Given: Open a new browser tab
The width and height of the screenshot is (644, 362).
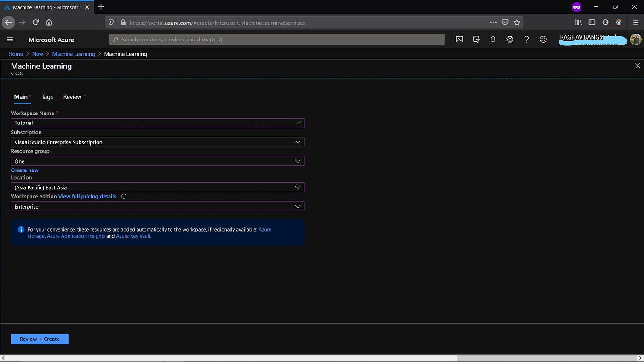Looking at the screenshot, I should (101, 7).
